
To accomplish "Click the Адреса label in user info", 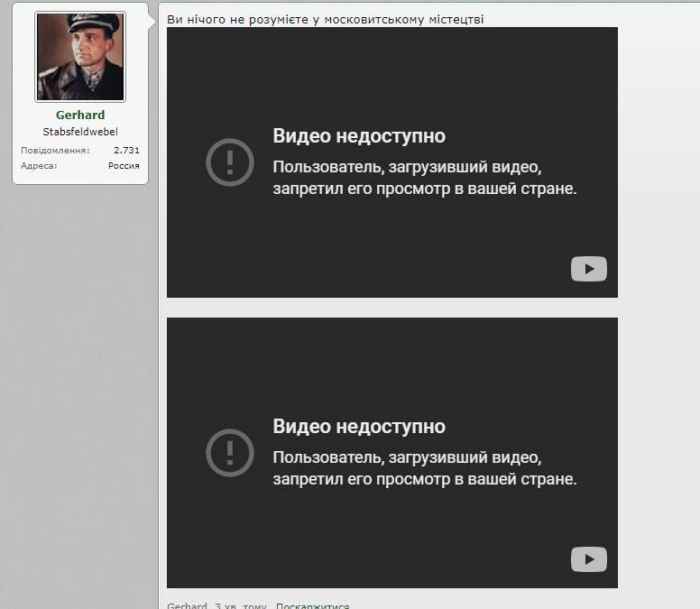I will coord(39,166).
